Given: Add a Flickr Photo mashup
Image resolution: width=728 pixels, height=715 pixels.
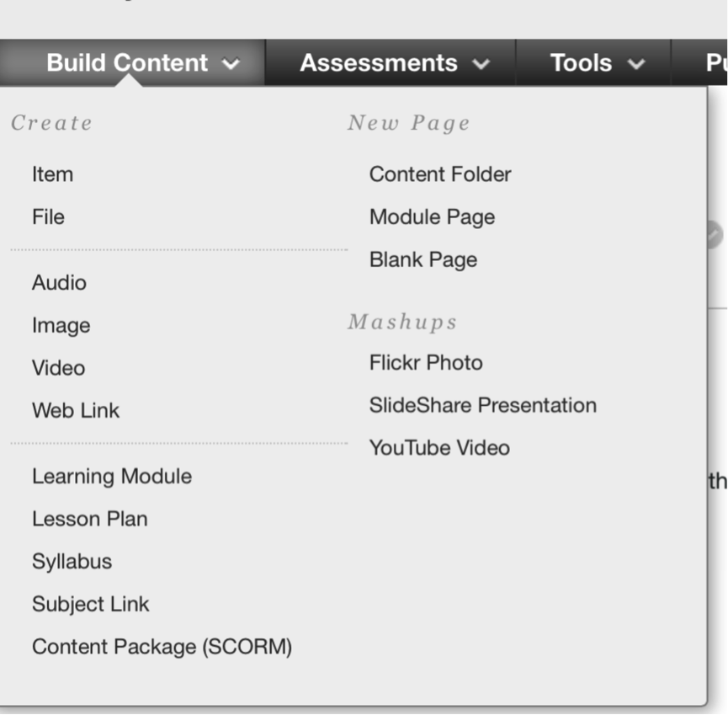Looking at the screenshot, I should pos(426,363).
